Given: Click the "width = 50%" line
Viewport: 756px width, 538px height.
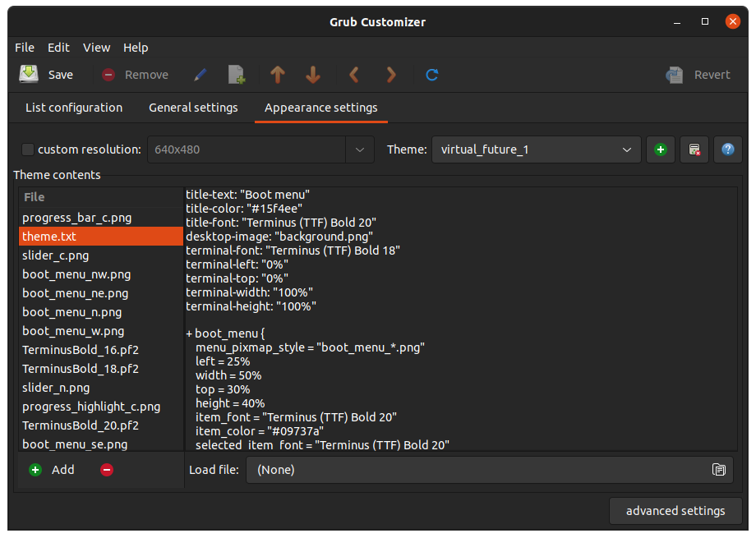Looking at the screenshot, I should pos(228,375).
